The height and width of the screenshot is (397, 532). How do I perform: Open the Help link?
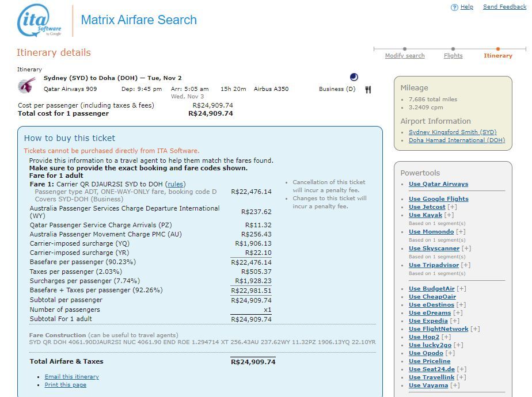(x=466, y=7)
